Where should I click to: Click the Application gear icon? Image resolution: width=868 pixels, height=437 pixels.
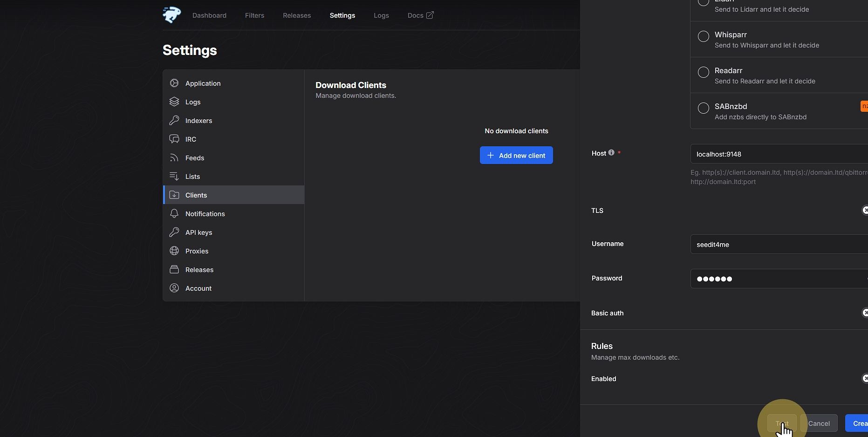[174, 83]
